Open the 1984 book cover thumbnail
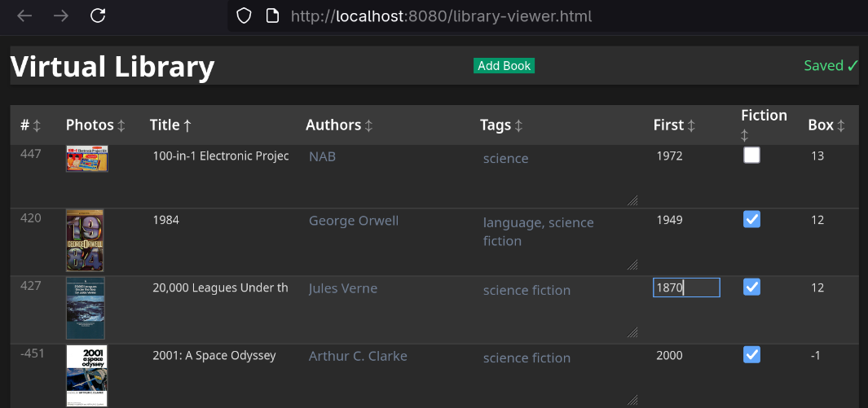The image size is (868, 408). (85, 240)
